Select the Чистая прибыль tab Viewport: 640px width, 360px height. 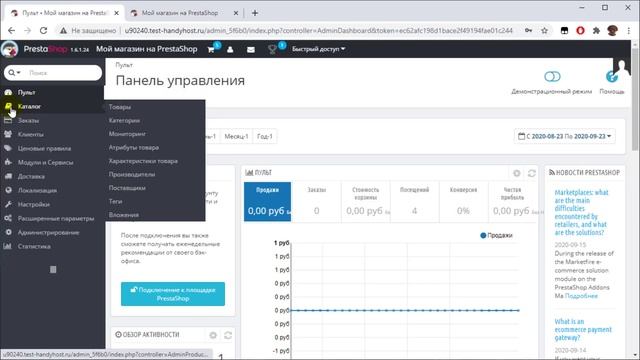[x=512, y=202]
